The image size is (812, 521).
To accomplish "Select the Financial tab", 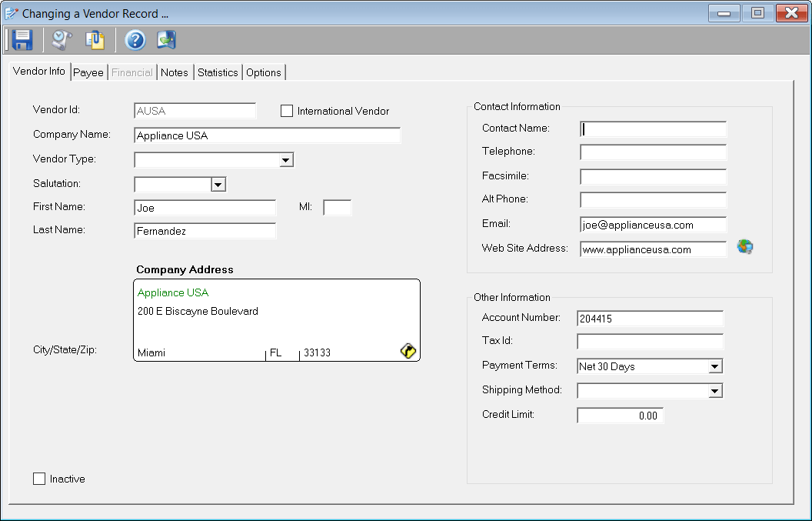I will coord(132,72).
